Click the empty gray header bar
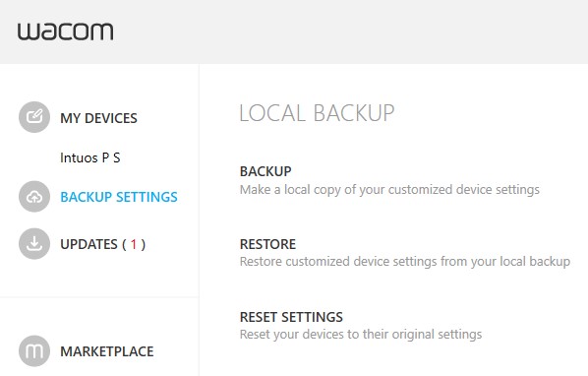The width and height of the screenshot is (588, 376). [349, 31]
